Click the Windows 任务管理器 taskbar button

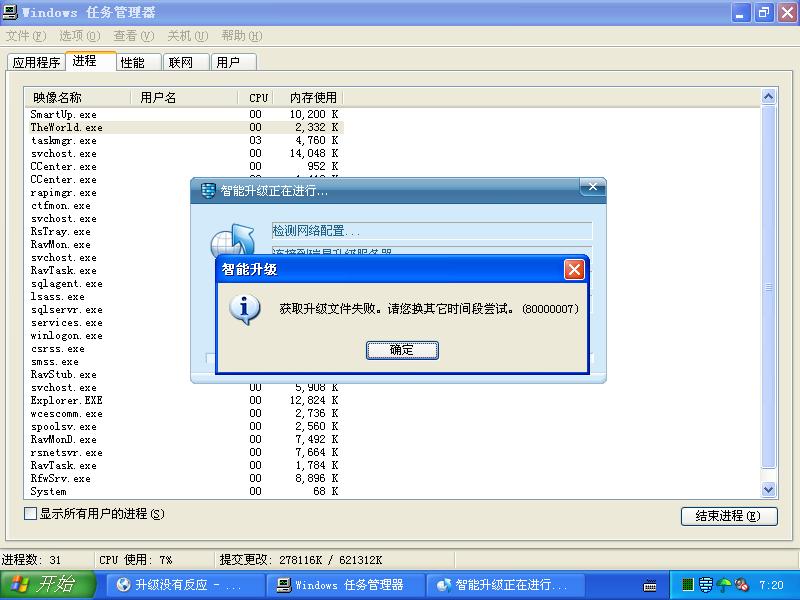coord(346,585)
